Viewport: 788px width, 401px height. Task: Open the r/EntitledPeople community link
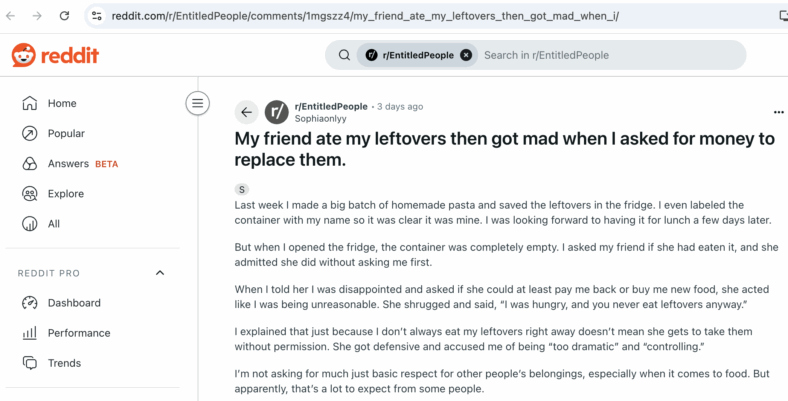[x=331, y=107]
